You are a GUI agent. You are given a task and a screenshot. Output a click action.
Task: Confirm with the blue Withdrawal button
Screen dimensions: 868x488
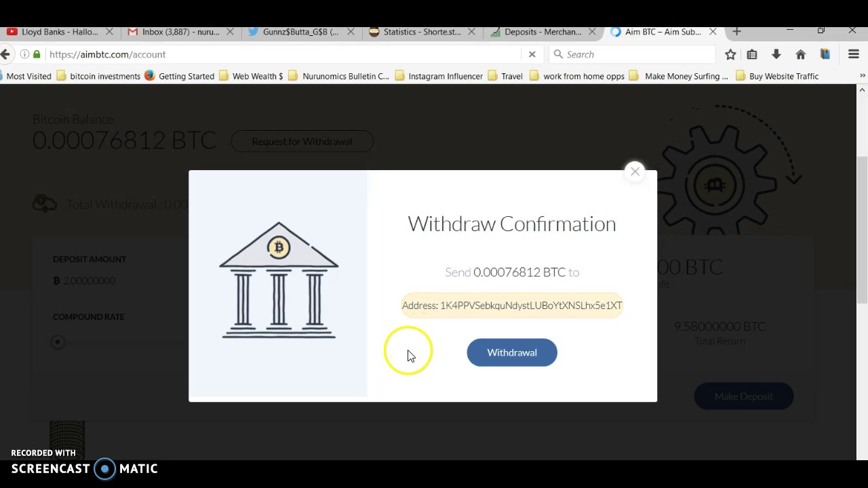point(512,352)
